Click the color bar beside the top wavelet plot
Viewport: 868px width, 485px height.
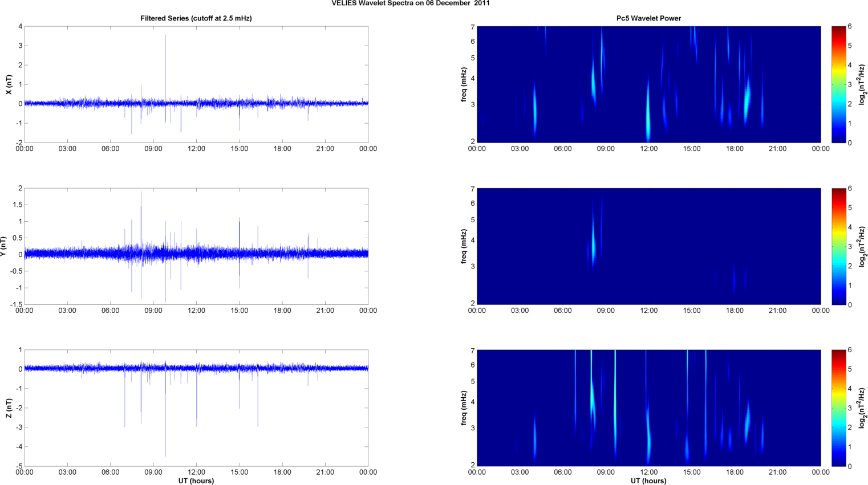pos(838,84)
